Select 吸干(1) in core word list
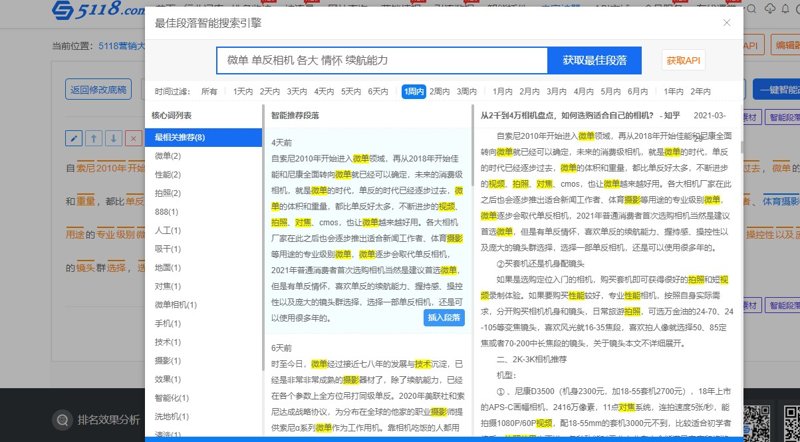Screen dimensions: 800x442 coord(168,249)
